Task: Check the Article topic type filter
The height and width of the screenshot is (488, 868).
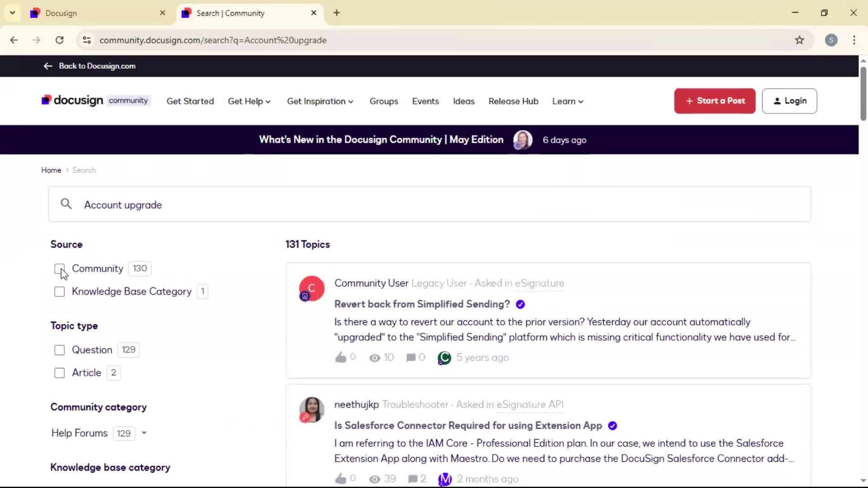Action: pos(59,373)
